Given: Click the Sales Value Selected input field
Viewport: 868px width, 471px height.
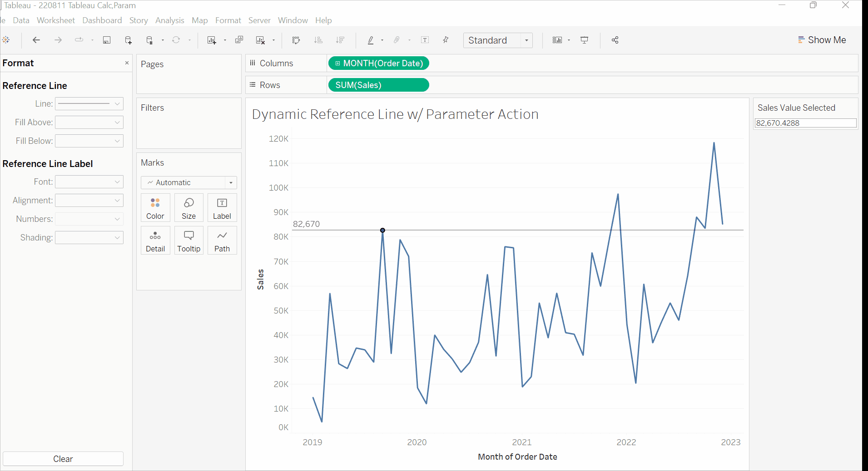Looking at the screenshot, I should [804, 123].
